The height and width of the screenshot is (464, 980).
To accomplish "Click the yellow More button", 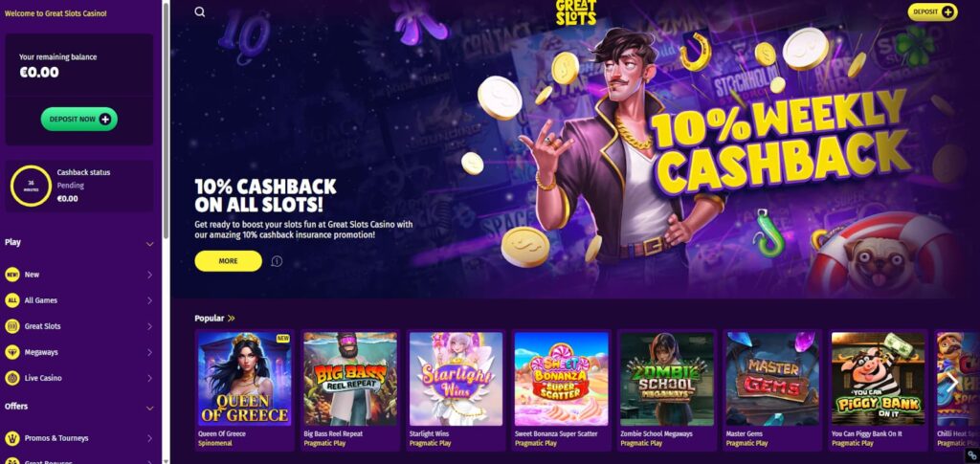I will [228, 261].
